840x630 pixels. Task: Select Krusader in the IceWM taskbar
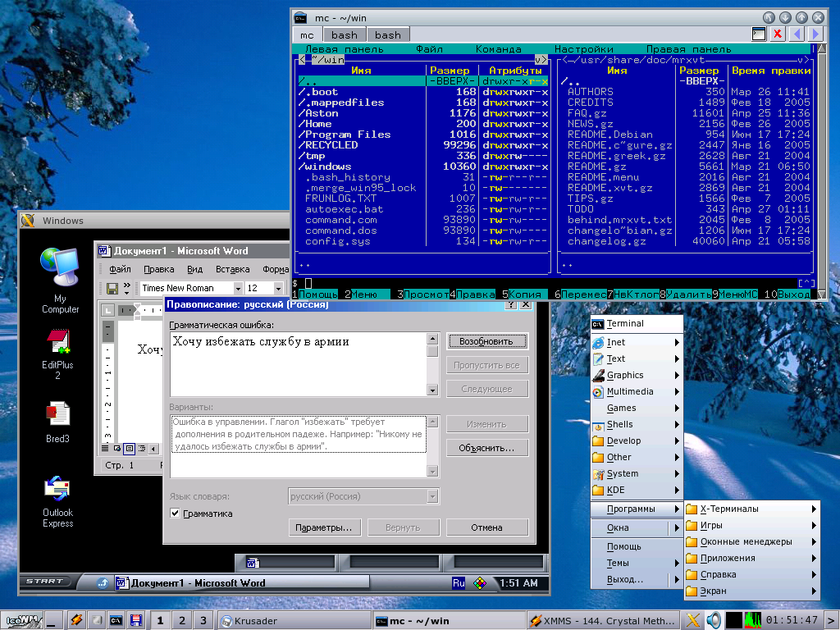pos(294,621)
